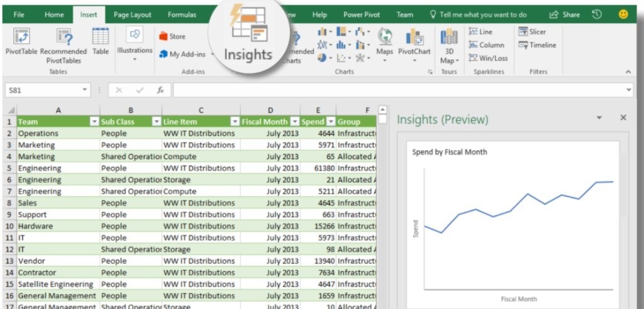The width and height of the screenshot is (644, 309).
Task: Click the Insert Function fx button
Action: pos(160,90)
